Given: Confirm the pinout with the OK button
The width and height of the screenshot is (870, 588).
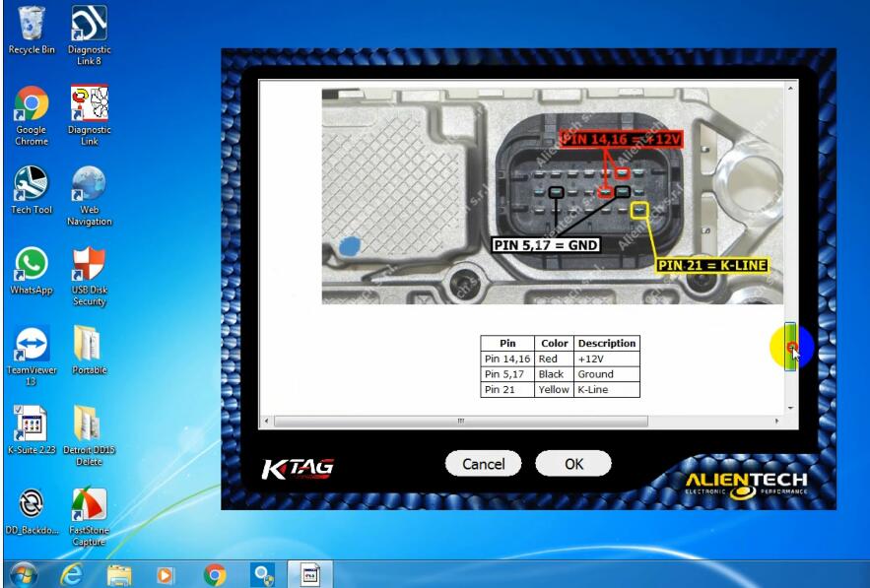Looking at the screenshot, I should pos(574,463).
